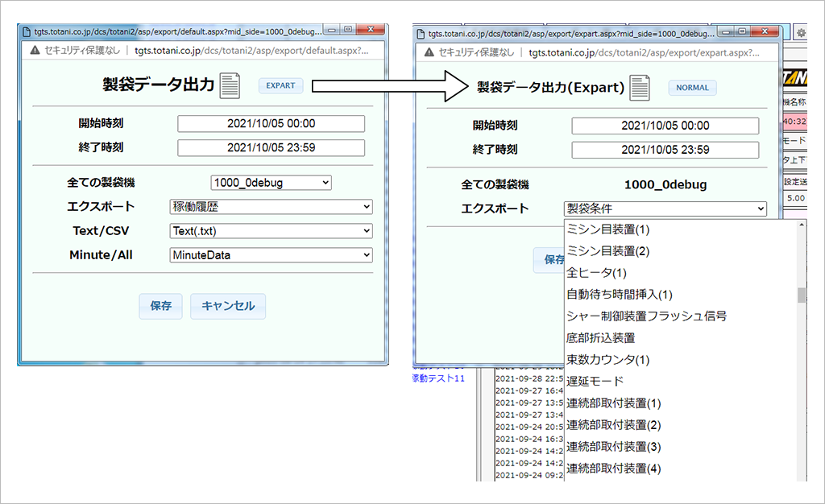Maximize the left export popup window
Viewport: 825px width, 504px height.
click(347, 30)
